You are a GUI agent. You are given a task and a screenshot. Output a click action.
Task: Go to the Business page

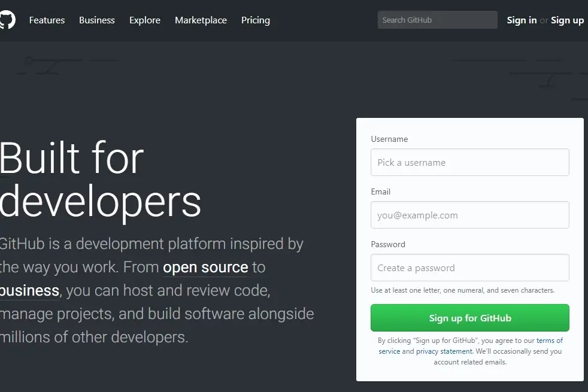click(x=97, y=20)
